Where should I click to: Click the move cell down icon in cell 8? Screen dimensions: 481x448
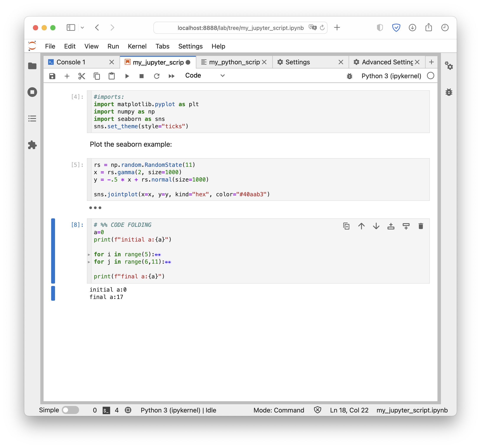pyautogui.click(x=376, y=227)
